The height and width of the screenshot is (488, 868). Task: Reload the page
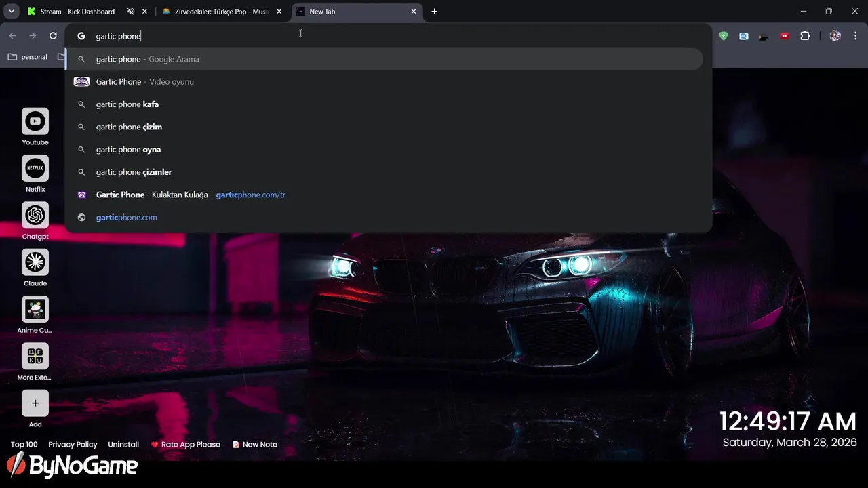53,36
